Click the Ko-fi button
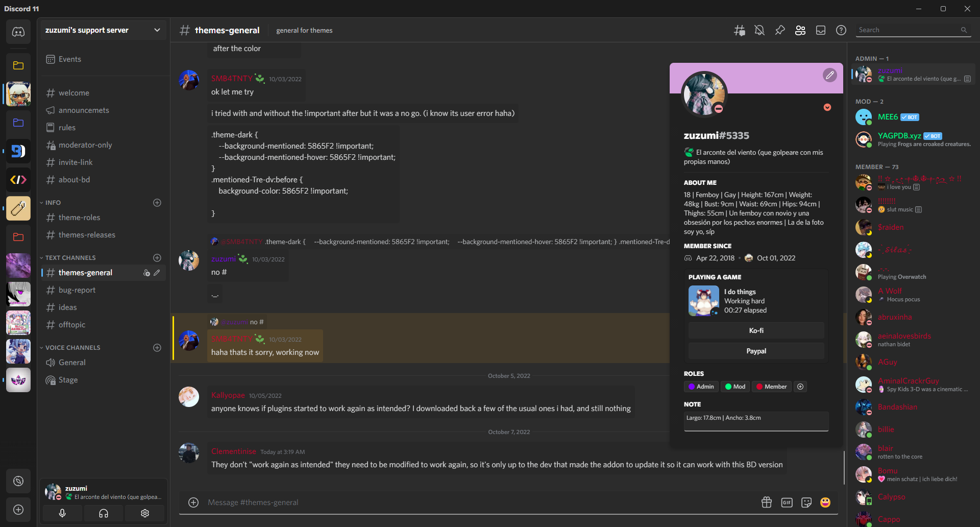The height and width of the screenshot is (527, 980). point(755,330)
